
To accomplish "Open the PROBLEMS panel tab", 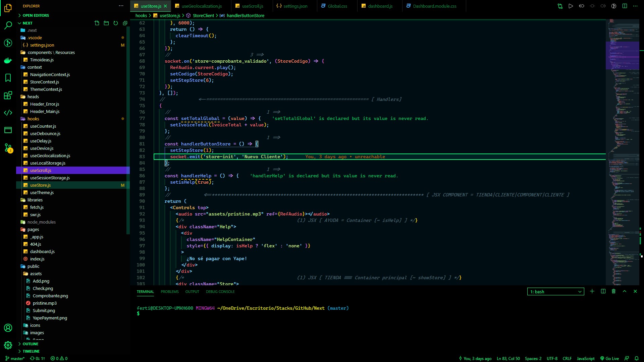I will (x=169, y=292).
